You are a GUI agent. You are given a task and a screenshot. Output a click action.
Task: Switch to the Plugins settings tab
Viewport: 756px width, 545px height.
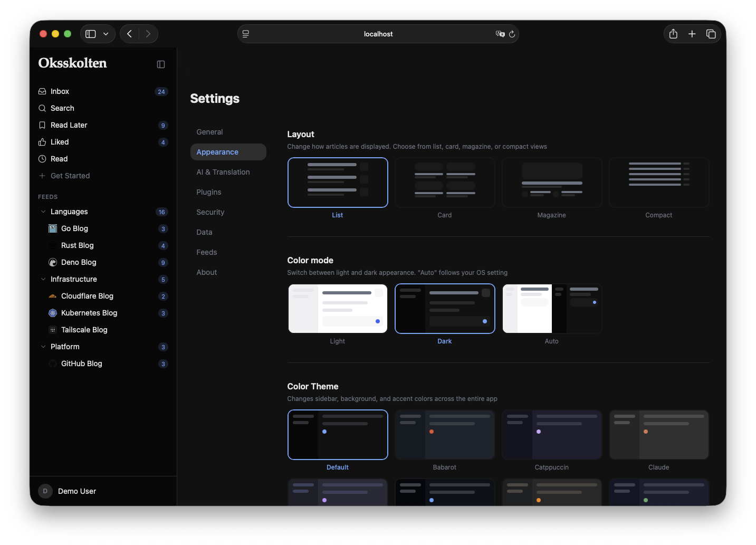coord(209,192)
